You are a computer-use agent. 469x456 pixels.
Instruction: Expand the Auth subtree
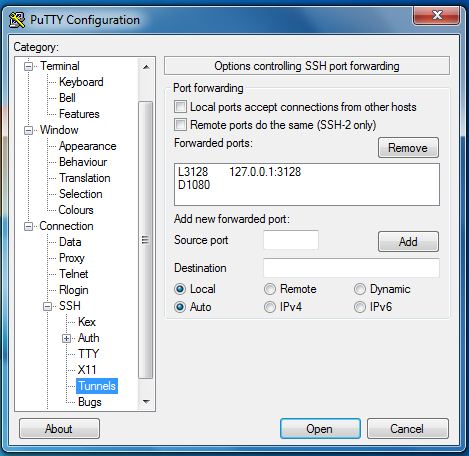pos(66,338)
